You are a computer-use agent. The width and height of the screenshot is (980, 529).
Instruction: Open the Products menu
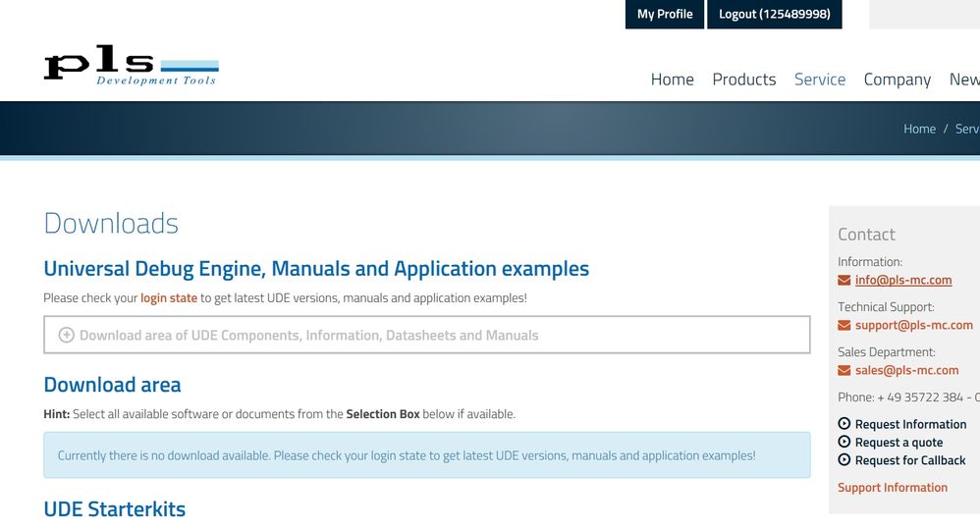tap(743, 79)
